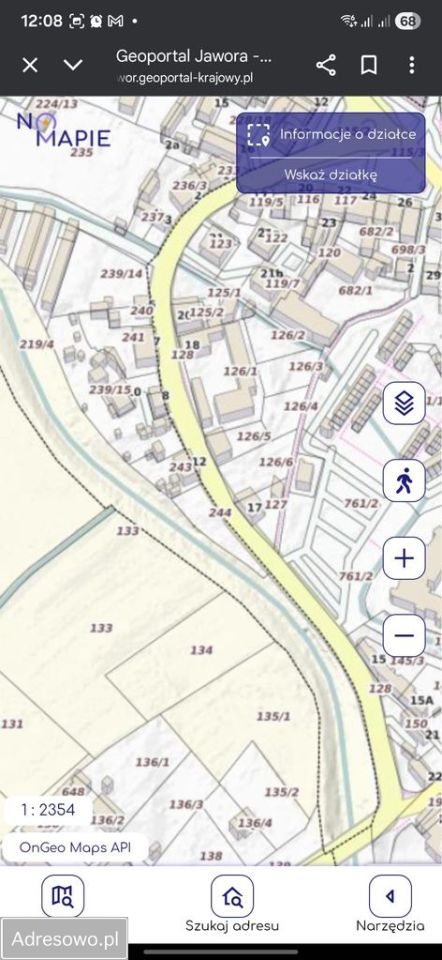Select Informacje o działce option
Screen dimensions: 442x960
coord(348,135)
